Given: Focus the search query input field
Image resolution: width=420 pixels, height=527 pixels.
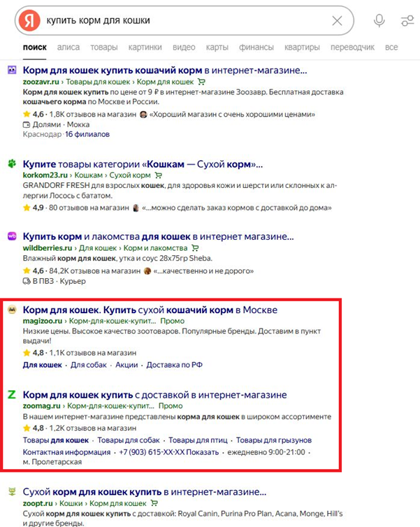Looking at the screenshot, I should tap(184, 20).
